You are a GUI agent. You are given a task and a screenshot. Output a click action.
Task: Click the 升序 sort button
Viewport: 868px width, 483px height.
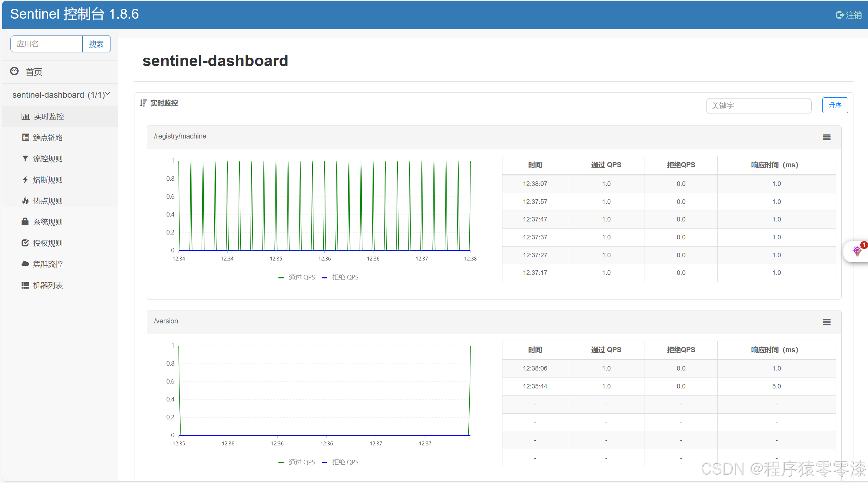pyautogui.click(x=835, y=105)
